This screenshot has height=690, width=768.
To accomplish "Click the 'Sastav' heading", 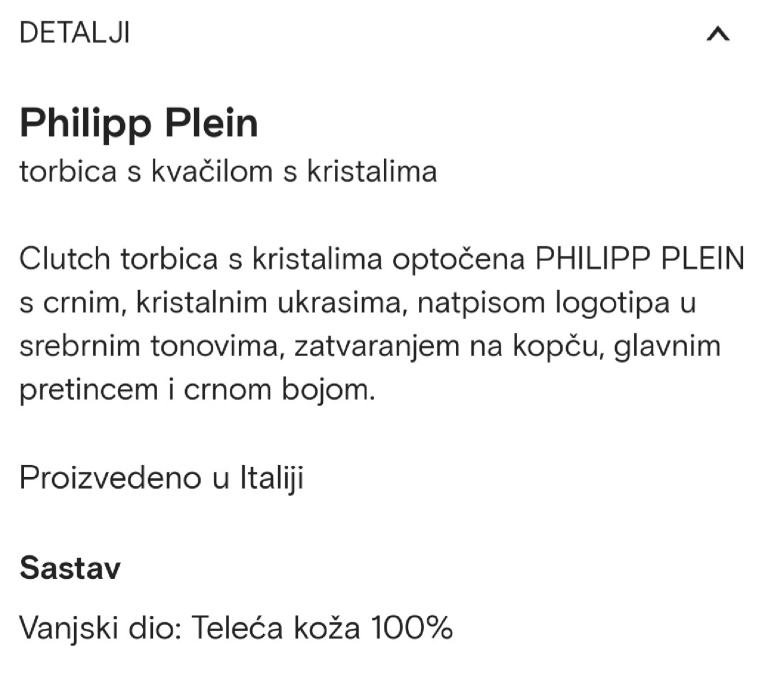I will tap(70, 569).
